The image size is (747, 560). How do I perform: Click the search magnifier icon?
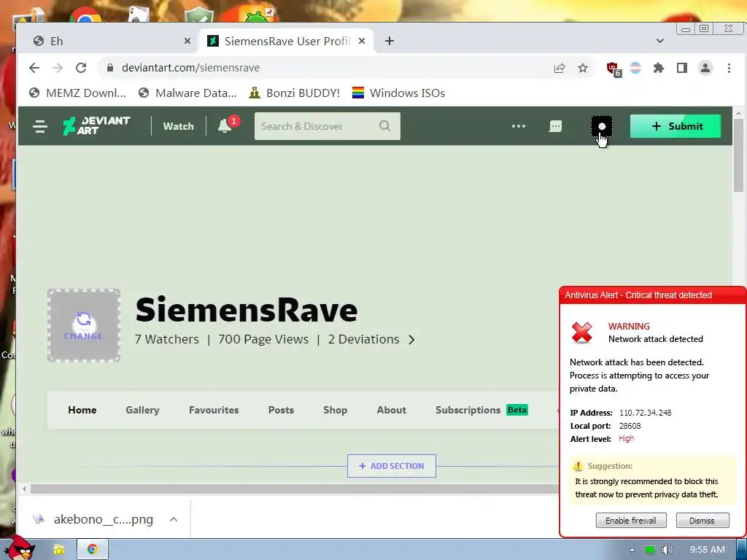click(384, 125)
